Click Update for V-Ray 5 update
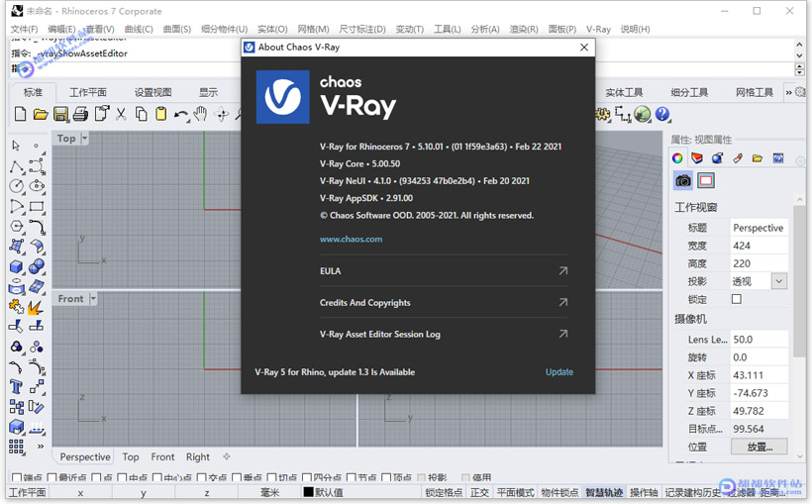 click(x=559, y=372)
